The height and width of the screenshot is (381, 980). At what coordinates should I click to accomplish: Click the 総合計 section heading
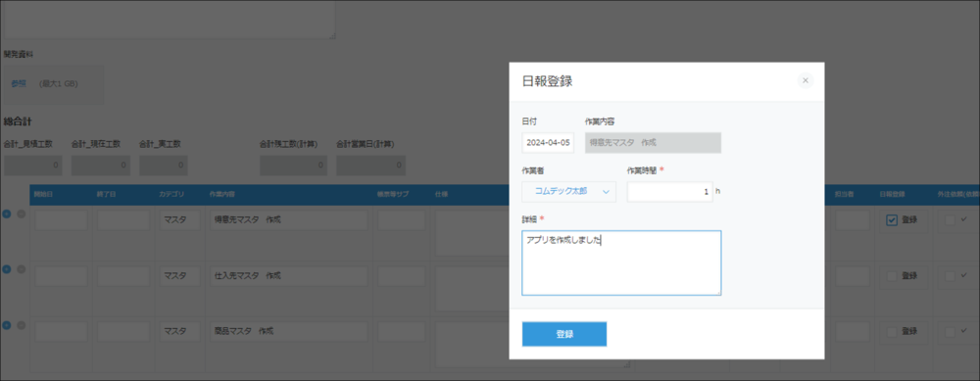coord(18,121)
